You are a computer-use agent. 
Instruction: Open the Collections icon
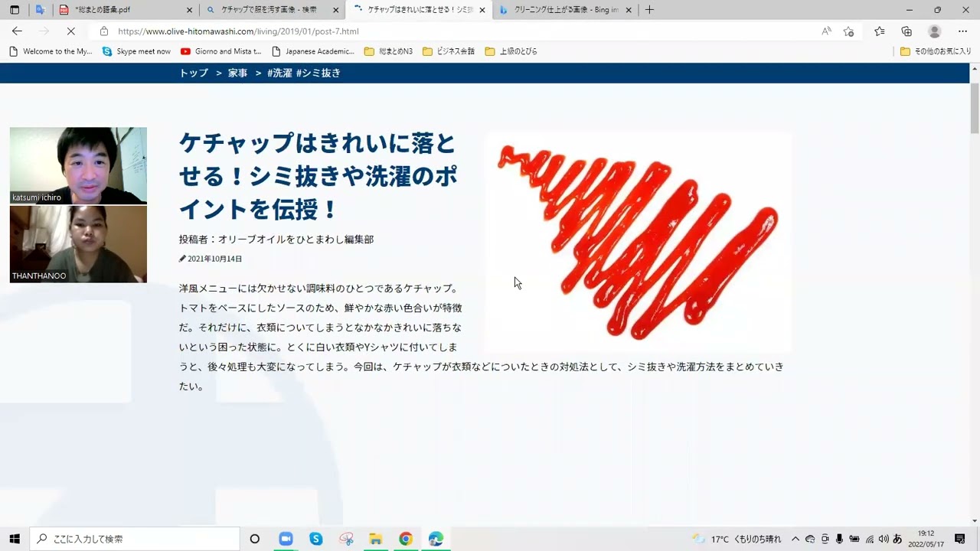point(906,31)
